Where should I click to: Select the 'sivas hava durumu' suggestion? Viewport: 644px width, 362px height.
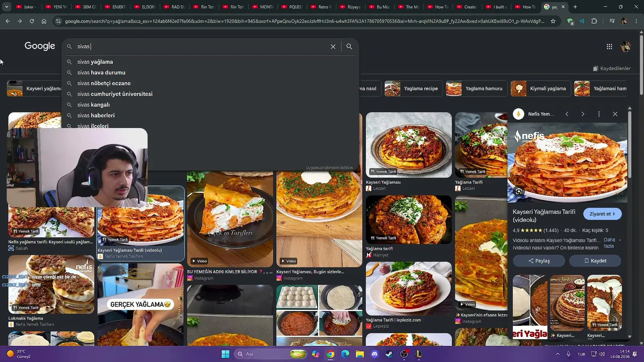point(210,72)
